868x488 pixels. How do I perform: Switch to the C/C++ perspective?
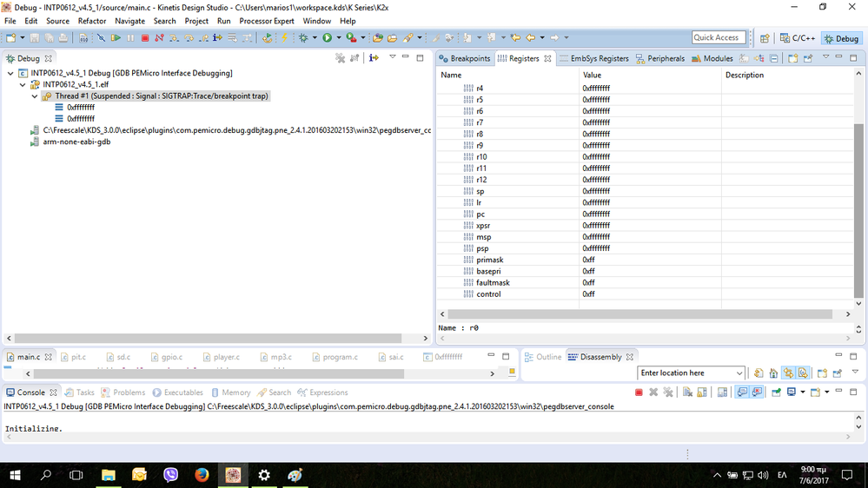pos(798,38)
